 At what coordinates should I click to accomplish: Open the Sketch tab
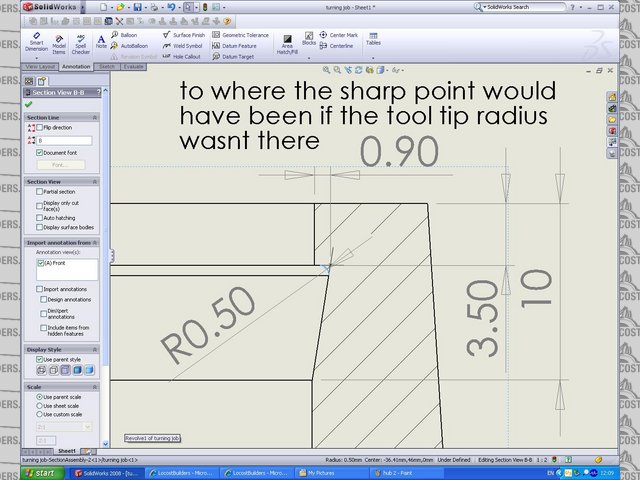[x=107, y=67]
